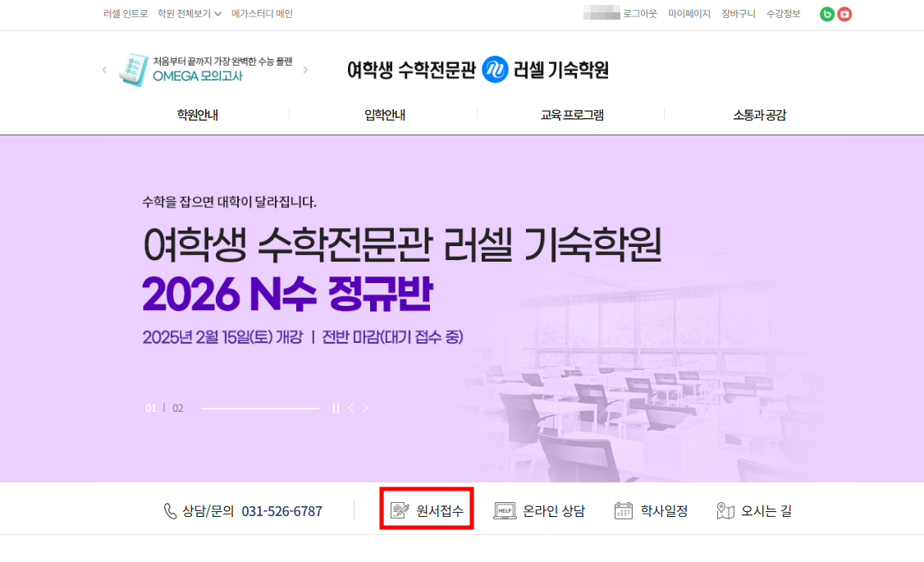The height and width of the screenshot is (562, 924).
Task: Click 로그아웃 to sign out
Action: 640,14
